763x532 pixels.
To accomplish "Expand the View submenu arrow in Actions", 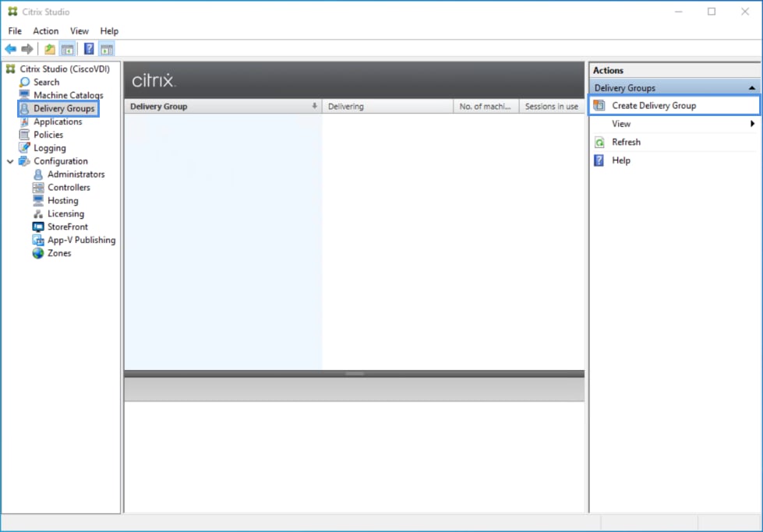I will click(x=752, y=124).
